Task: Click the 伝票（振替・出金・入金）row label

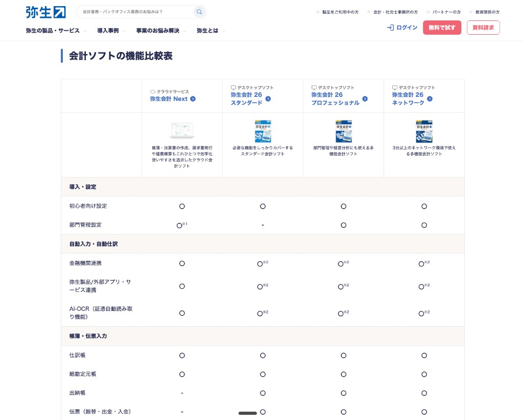Action: point(100,412)
